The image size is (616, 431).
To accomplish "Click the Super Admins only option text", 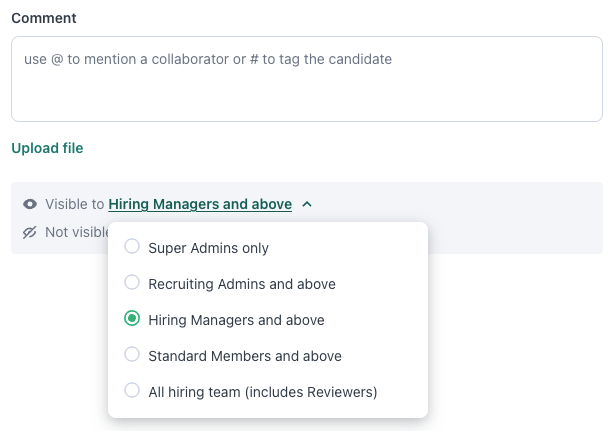I will click(x=209, y=248).
